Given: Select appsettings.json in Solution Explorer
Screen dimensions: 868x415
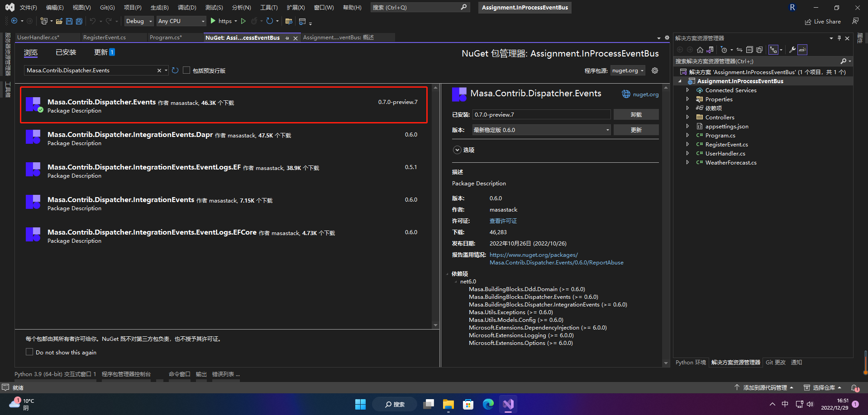Looking at the screenshot, I should (727, 127).
